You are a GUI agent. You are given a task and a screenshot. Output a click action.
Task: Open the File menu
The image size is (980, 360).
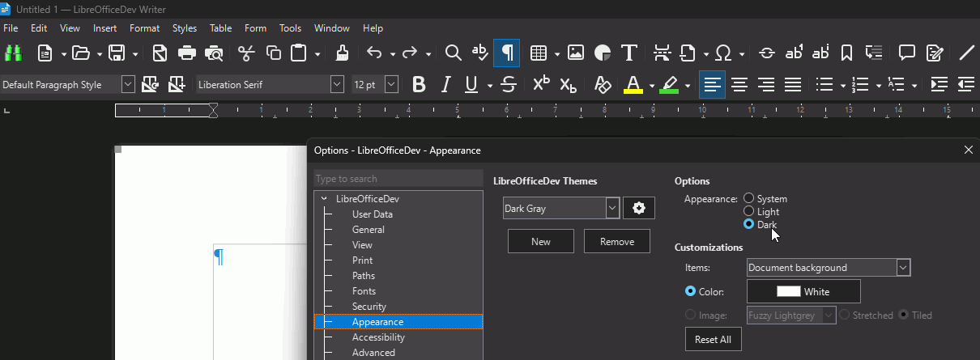11,28
